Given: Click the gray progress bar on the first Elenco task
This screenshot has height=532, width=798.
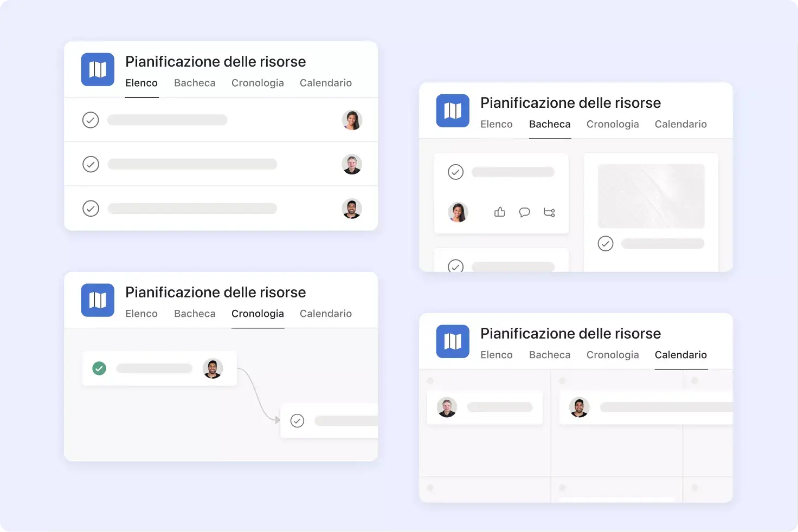Looking at the screenshot, I should [x=167, y=120].
